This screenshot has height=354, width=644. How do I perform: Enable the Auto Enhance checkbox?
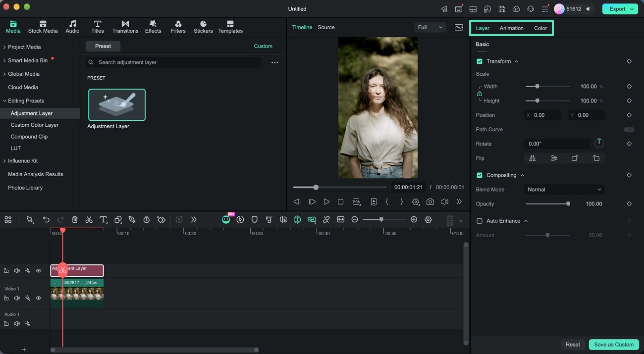point(480,221)
